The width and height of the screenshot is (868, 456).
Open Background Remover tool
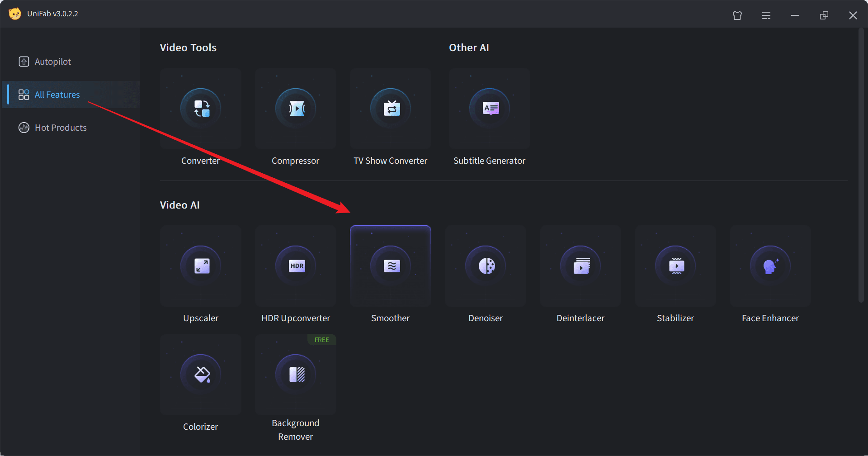pyautogui.click(x=296, y=375)
